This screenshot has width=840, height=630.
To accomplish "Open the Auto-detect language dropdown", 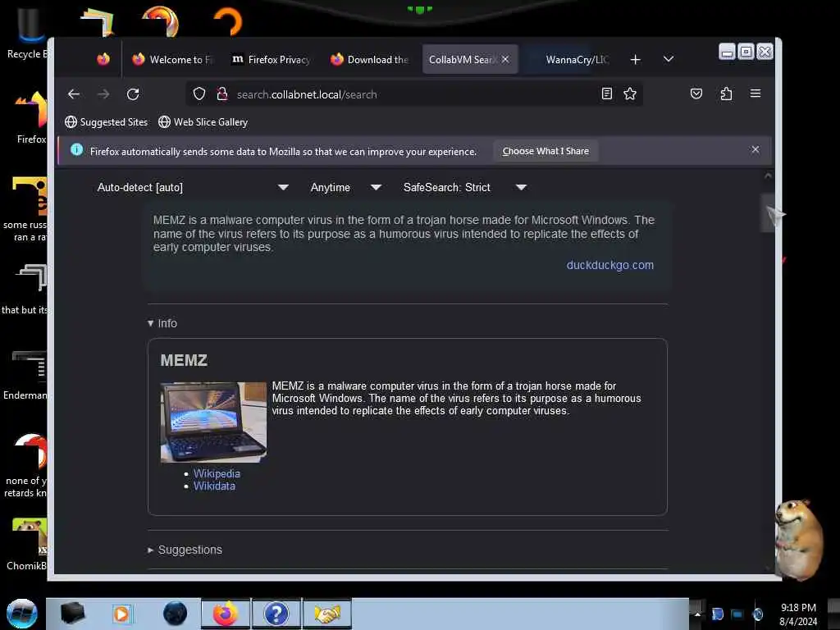I will (193, 188).
